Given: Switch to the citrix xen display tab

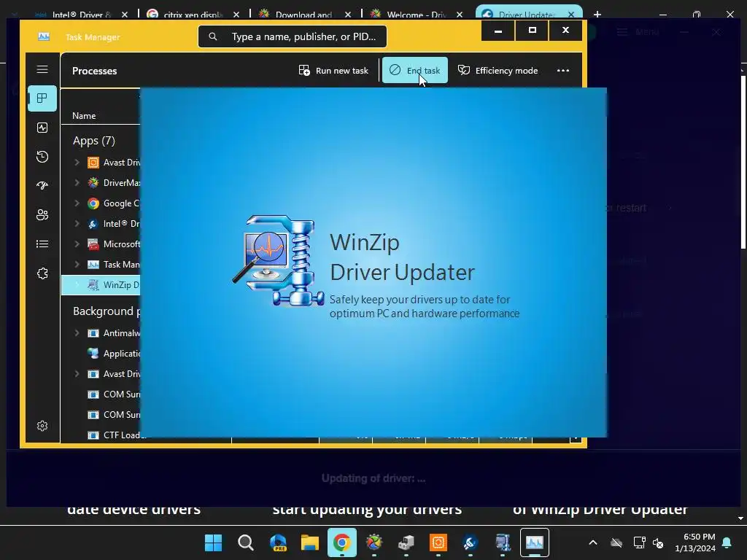Looking at the screenshot, I should click(190, 15).
